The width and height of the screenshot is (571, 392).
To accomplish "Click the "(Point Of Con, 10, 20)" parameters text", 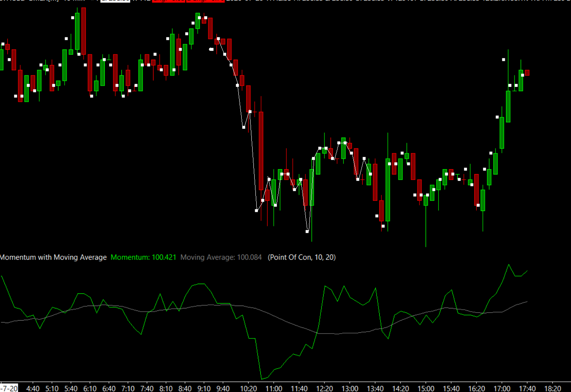I will point(302,257).
